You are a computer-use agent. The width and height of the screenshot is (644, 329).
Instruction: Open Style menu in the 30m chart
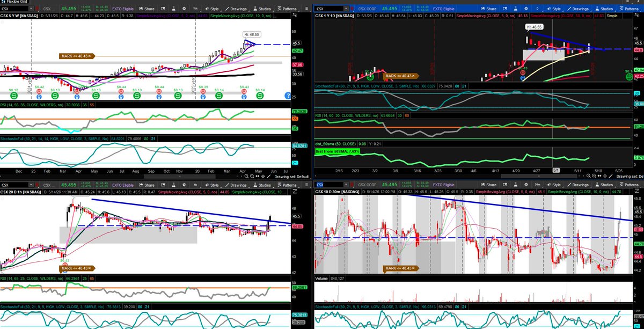[x=553, y=185]
